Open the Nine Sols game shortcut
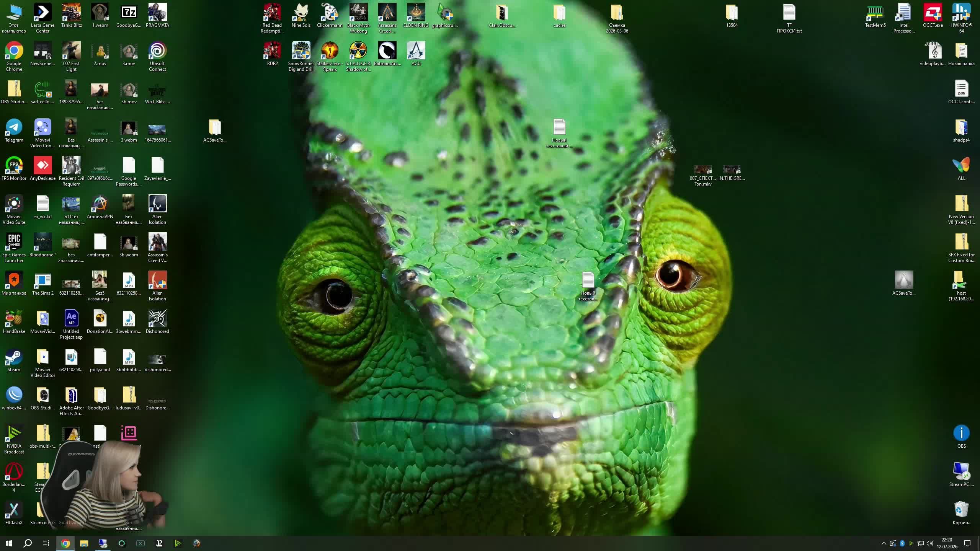The image size is (980, 551). coord(301,15)
